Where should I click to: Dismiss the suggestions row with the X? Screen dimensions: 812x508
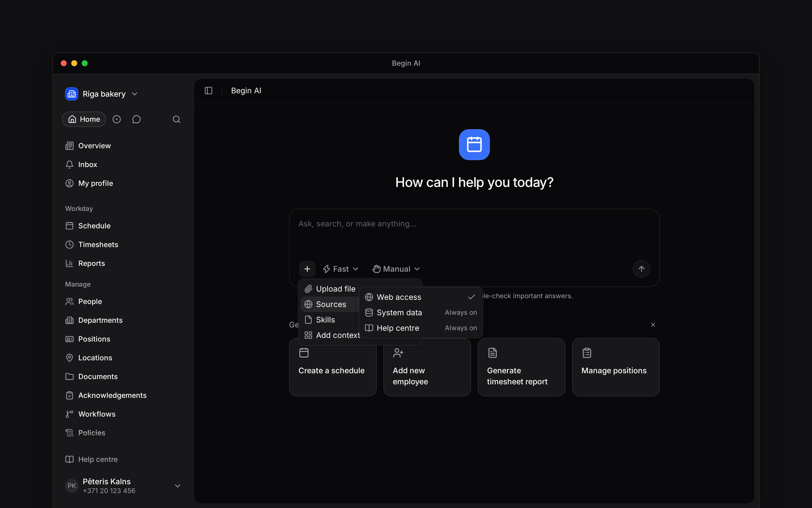point(653,325)
